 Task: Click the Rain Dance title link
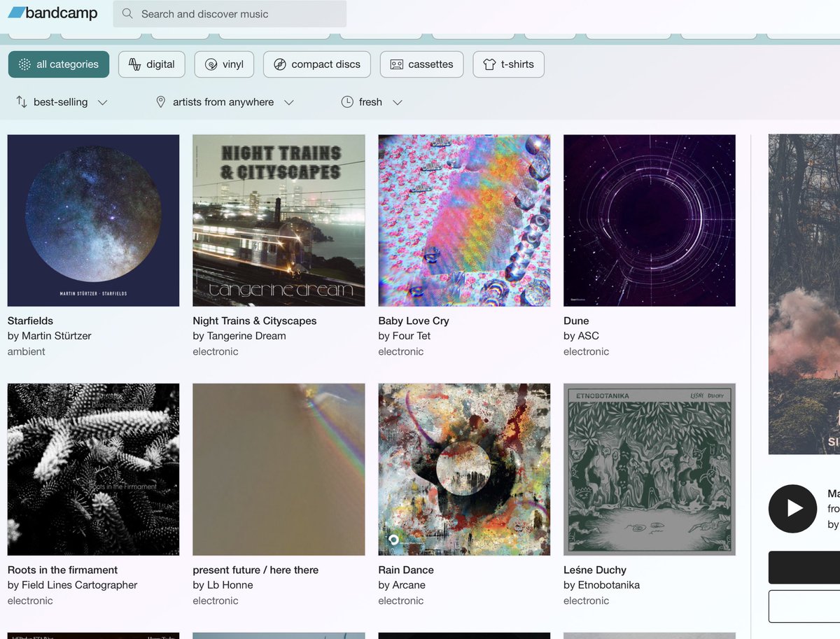tap(406, 570)
